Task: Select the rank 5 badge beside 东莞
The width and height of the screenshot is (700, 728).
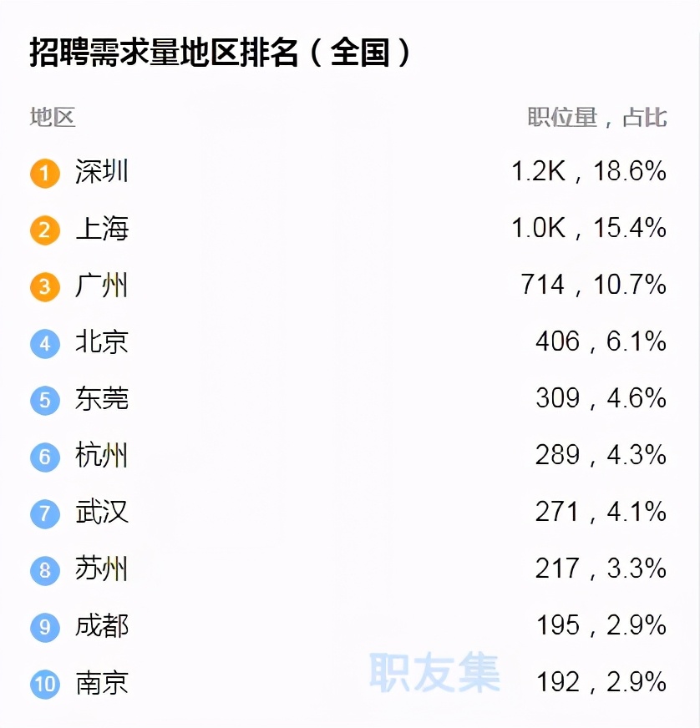Action: [x=44, y=400]
